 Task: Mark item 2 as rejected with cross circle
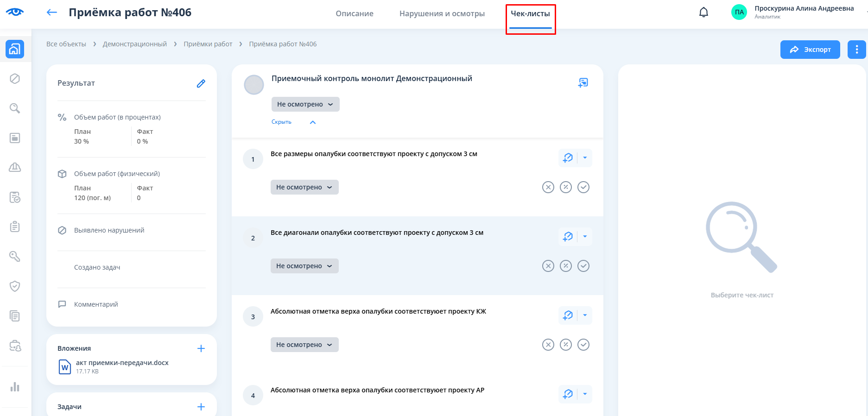click(x=548, y=266)
